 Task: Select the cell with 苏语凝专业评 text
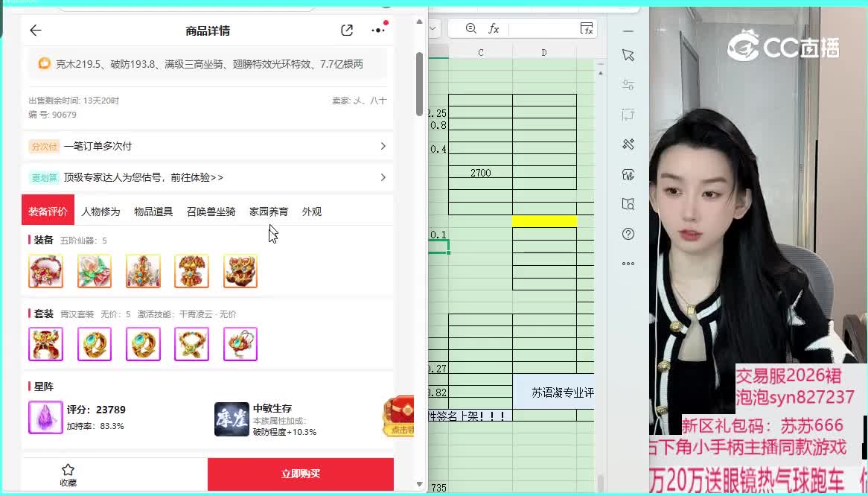coord(554,392)
